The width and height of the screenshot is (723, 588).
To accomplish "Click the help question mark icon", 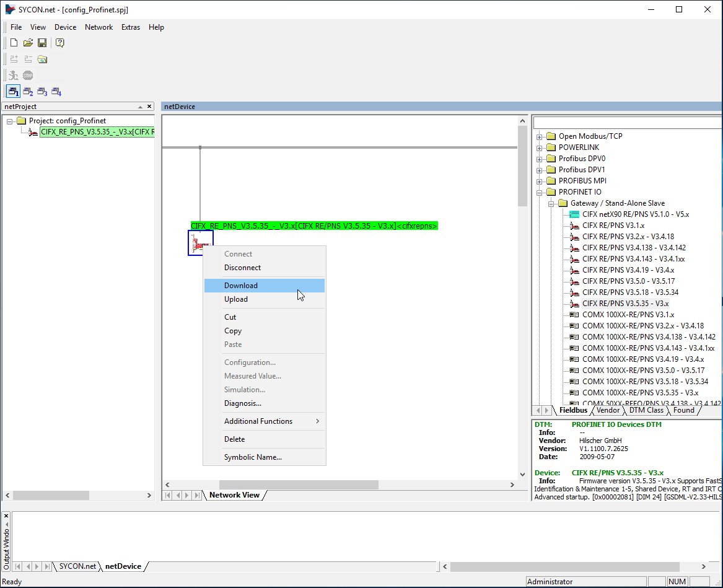I will [x=60, y=43].
